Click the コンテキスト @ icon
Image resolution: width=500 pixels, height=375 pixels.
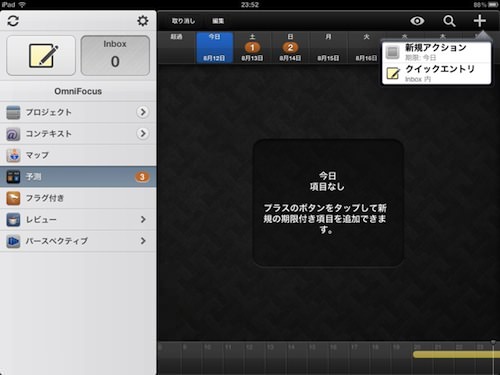[x=13, y=134]
